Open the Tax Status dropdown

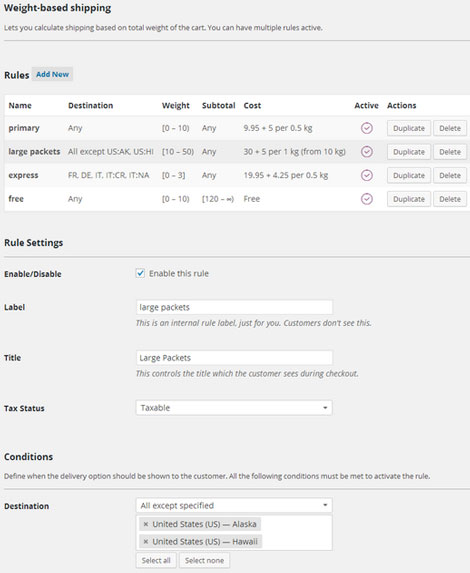[x=234, y=408]
